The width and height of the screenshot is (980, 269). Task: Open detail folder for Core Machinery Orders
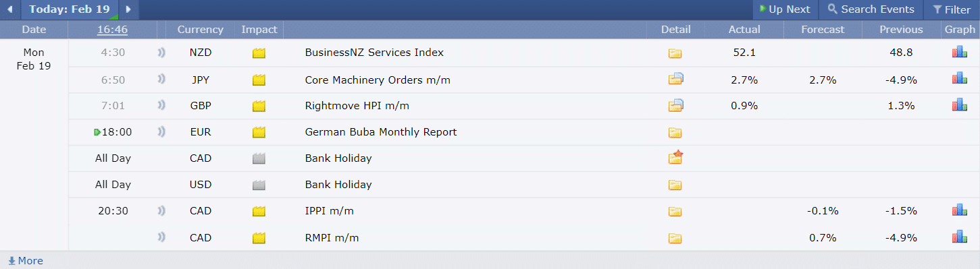click(x=676, y=79)
